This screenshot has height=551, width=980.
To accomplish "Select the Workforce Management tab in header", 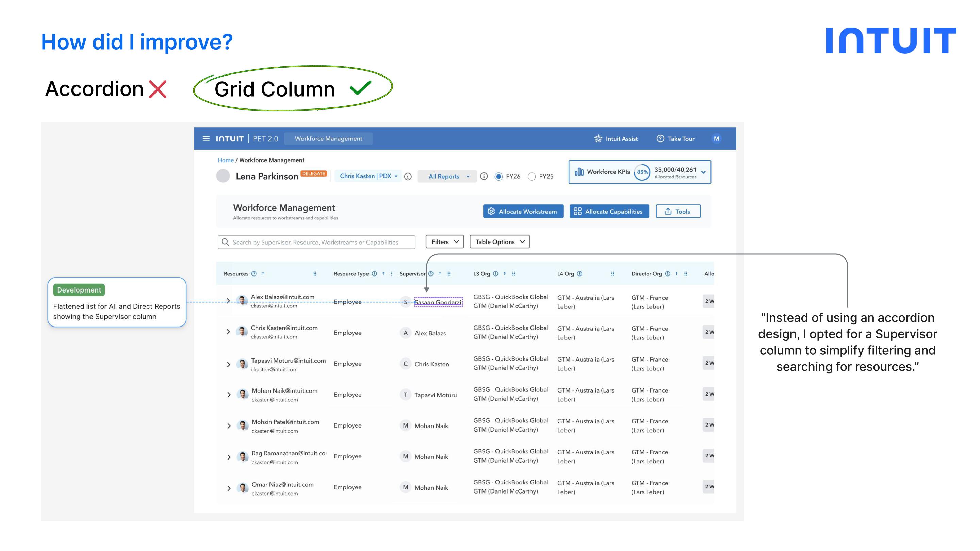I will click(x=328, y=139).
